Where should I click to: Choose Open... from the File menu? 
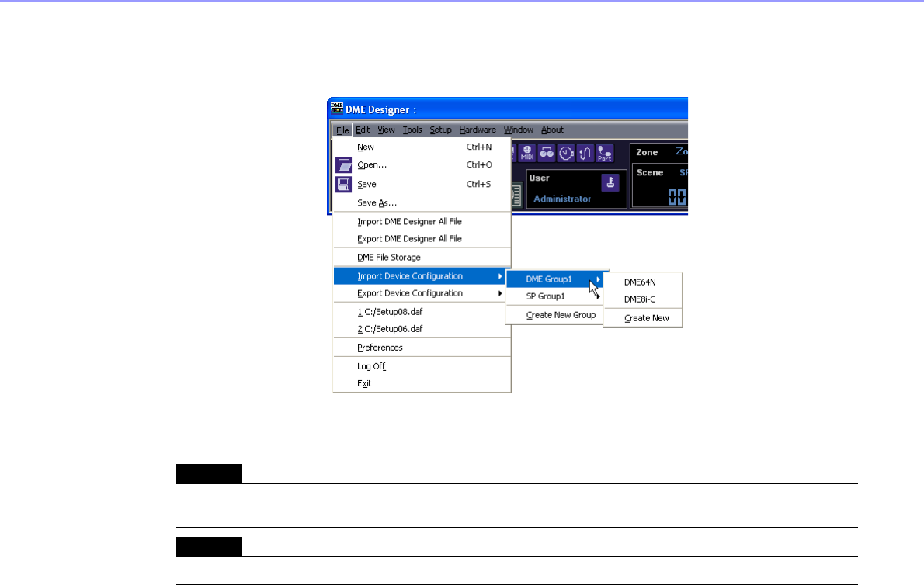(422, 164)
